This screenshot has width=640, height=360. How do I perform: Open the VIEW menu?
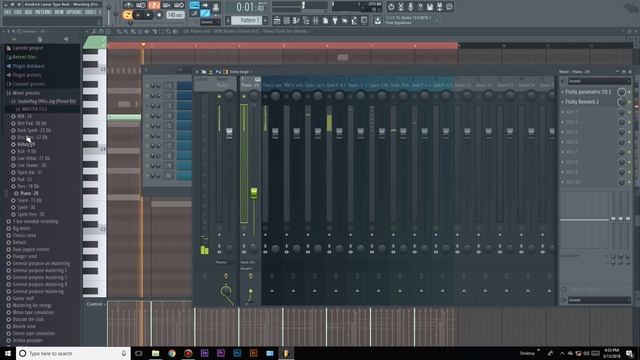[59, 13]
